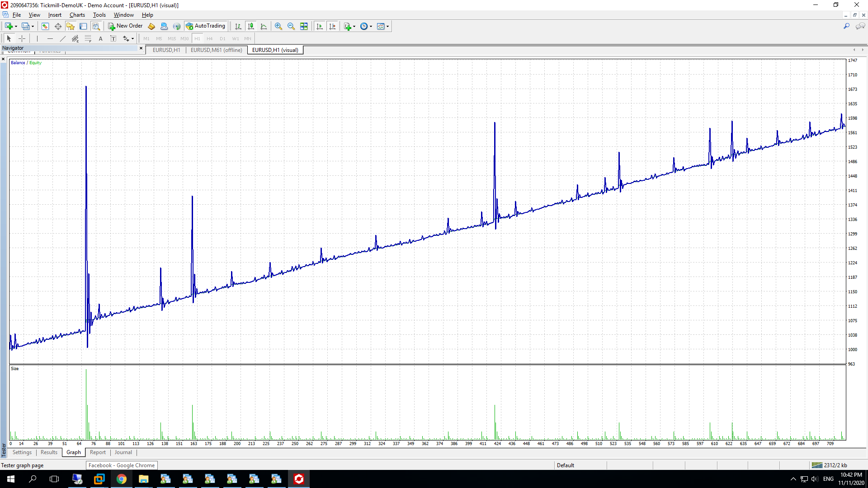Expand the Periodicity clock dropdown arrow

[x=371, y=26]
